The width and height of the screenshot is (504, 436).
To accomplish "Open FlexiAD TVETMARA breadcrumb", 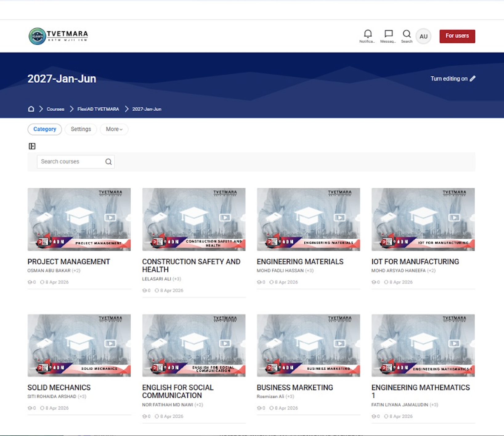I will [98, 109].
